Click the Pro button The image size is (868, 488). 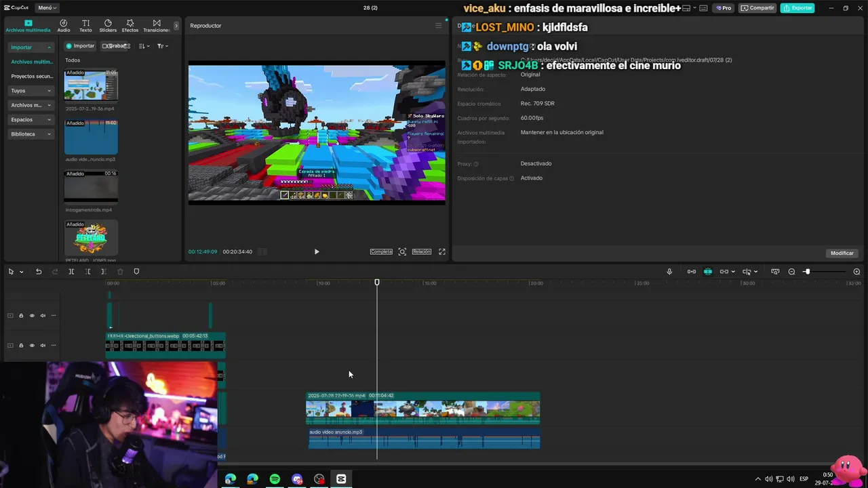(723, 8)
